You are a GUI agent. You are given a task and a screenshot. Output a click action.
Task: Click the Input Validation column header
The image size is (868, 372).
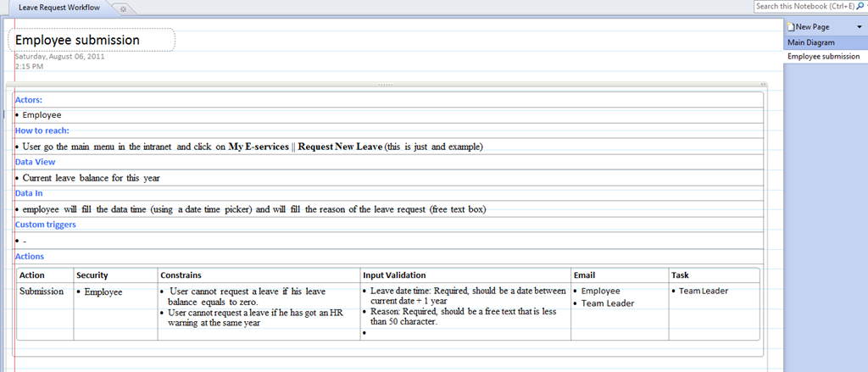394,275
